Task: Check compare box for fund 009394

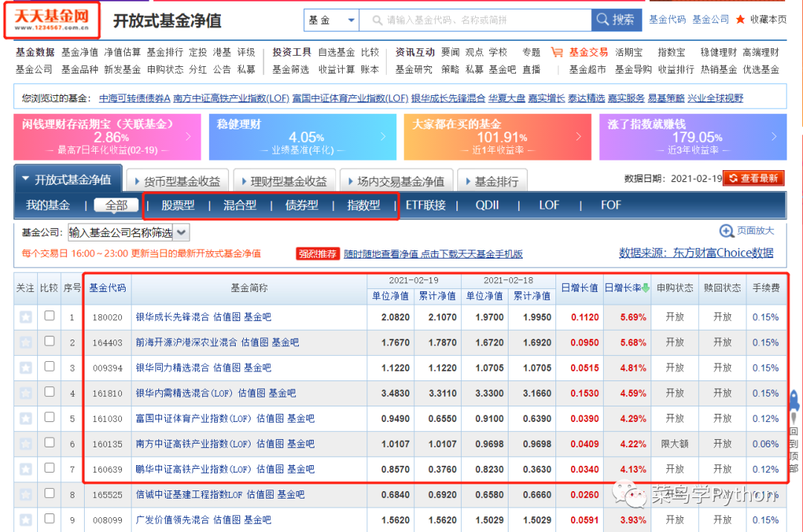Action: 49,366
